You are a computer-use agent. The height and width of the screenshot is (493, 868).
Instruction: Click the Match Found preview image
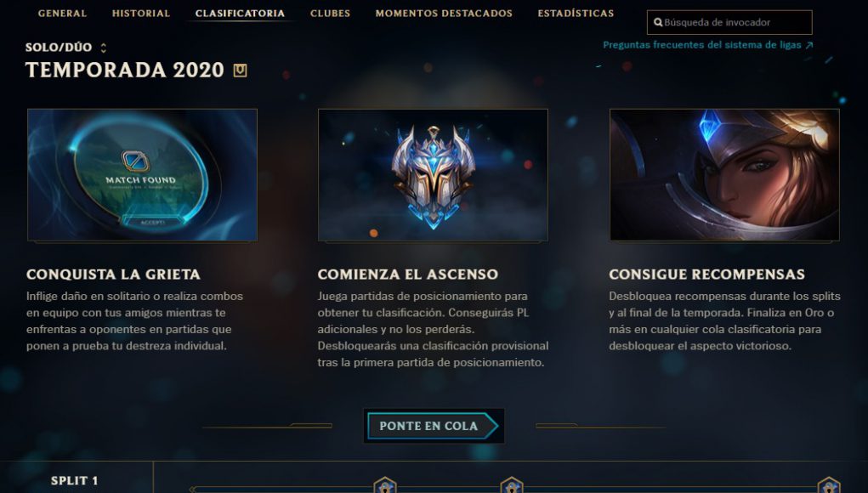pos(142,175)
